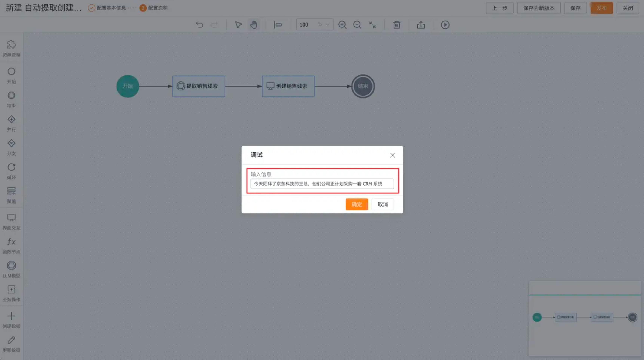Screen dimensions: 644x360
Task: Activate the hand pan tool
Action: tap(253, 25)
